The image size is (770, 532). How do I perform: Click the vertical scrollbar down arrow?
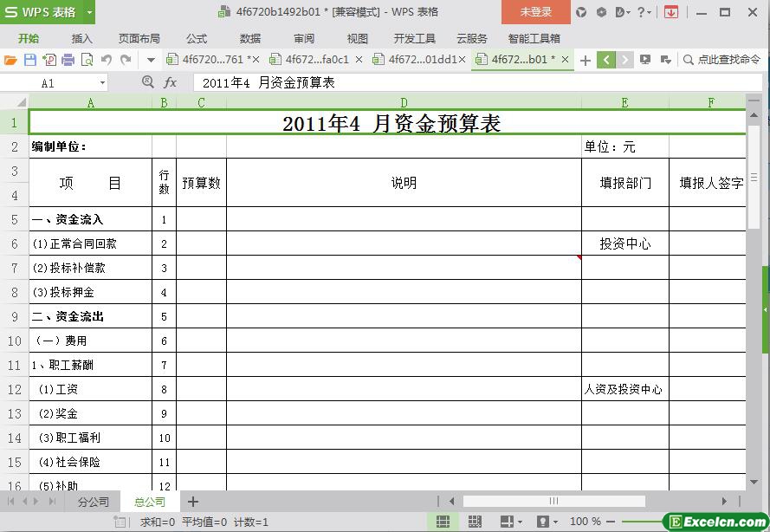pyautogui.click(x=754, y=483)
